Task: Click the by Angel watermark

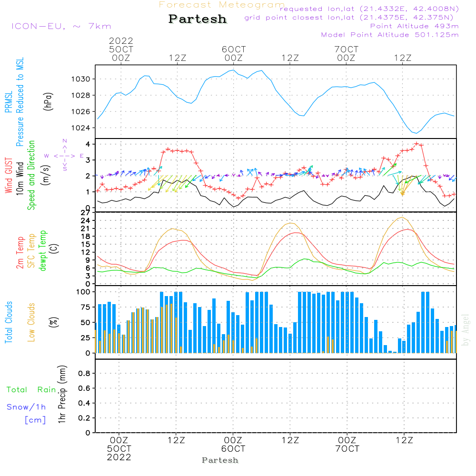Action: (466, 330)
